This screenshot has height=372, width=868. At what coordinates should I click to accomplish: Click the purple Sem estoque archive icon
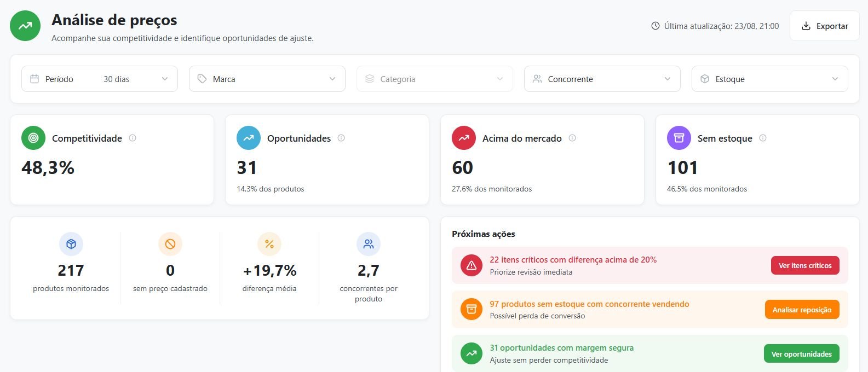[x=679, y=138]
